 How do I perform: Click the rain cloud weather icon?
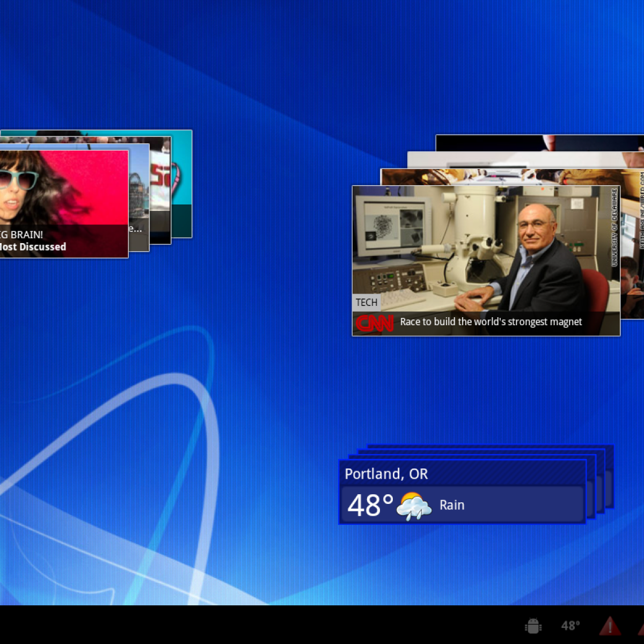[x=413, y=506]
